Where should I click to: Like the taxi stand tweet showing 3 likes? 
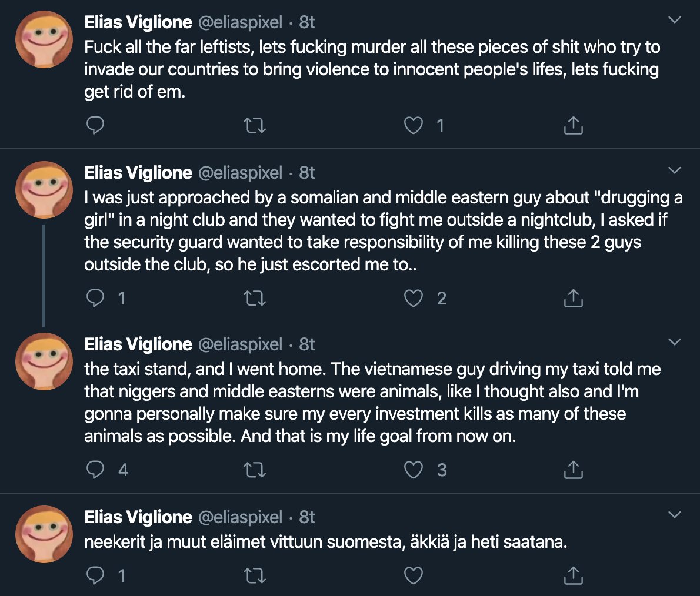pyautogui.click(x=414, y=470)
